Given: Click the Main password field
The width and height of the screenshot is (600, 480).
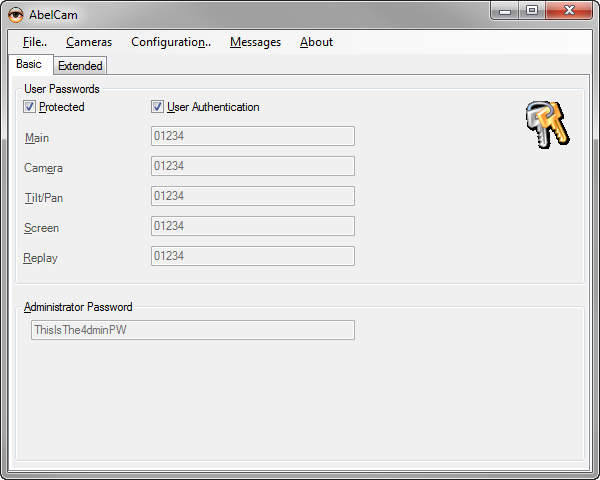Looking at the screenshot, I should [252, 136].
